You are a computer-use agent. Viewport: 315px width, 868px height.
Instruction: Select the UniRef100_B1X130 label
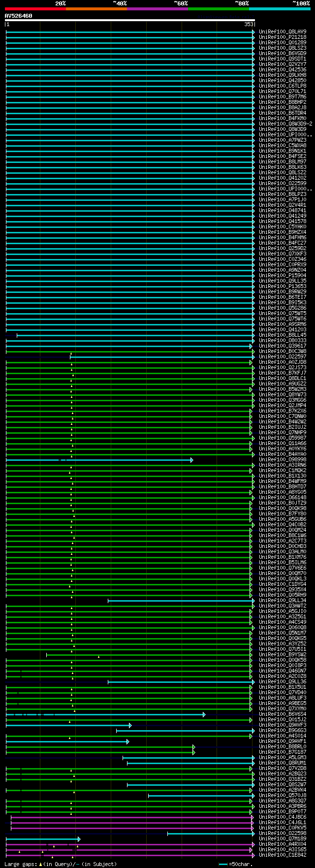point(283,476)
